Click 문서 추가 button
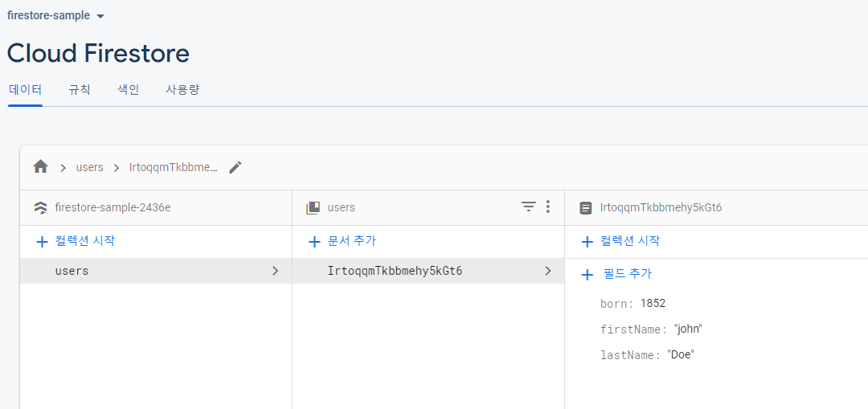868x409 pixels. (342, 241)
